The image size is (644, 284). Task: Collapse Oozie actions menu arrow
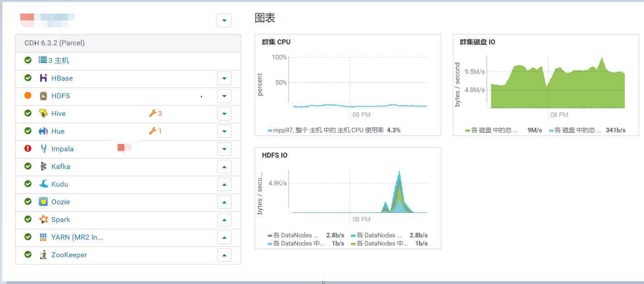(x=224, y=202)
